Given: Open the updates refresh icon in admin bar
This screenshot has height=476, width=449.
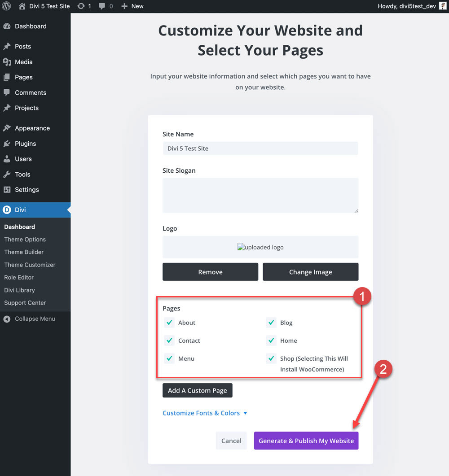Looking at the screenshot, I should click(81, 6).
